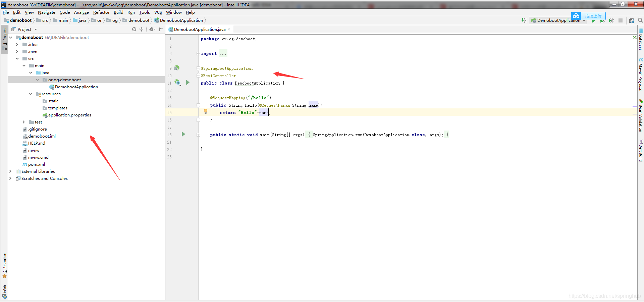The image size is (644, 302).
Task: Click the Spring bean gutter icon on line 9
Action: click(177, 68)
